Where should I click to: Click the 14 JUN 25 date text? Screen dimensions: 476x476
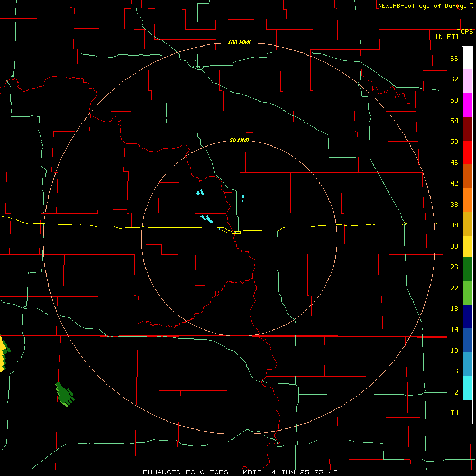click(288, 472)
